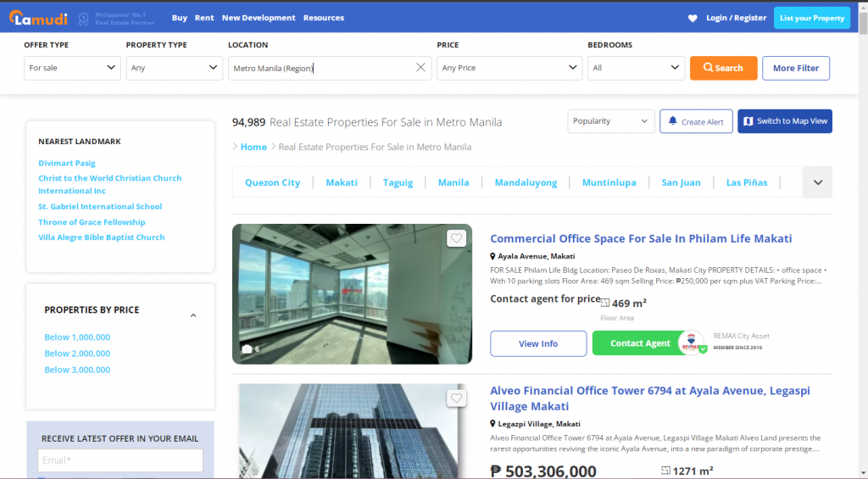Click 'Contact agent for price' text
The height and width of the screenshot is (479, 868).
tap(545, 298)
